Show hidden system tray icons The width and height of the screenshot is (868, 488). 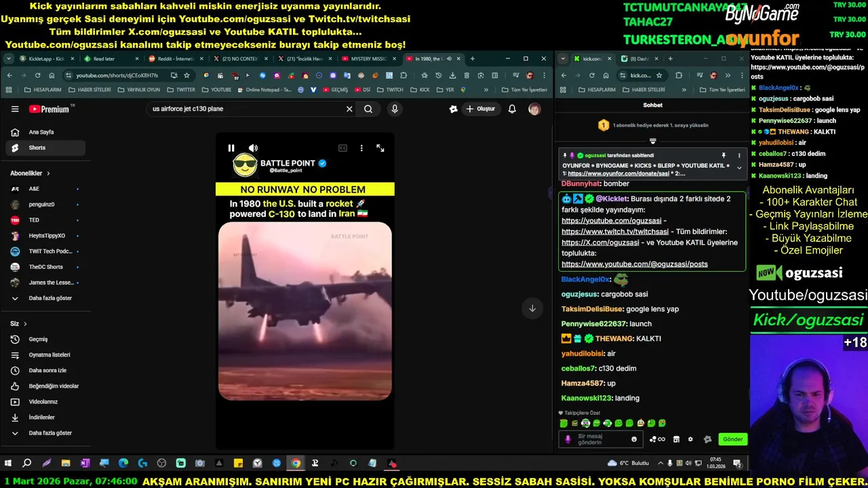coord(661,464)
